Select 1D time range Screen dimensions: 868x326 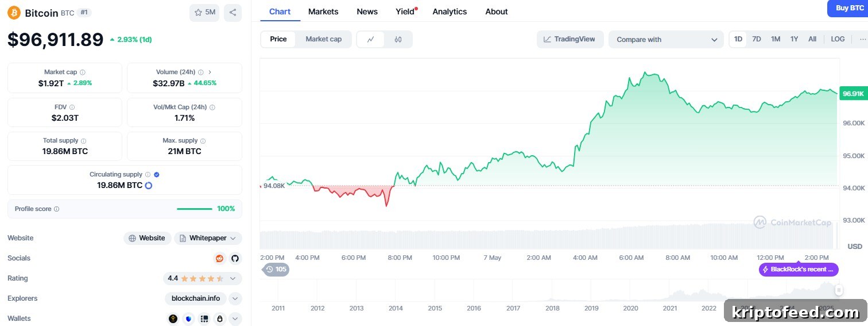pos(738,39)
